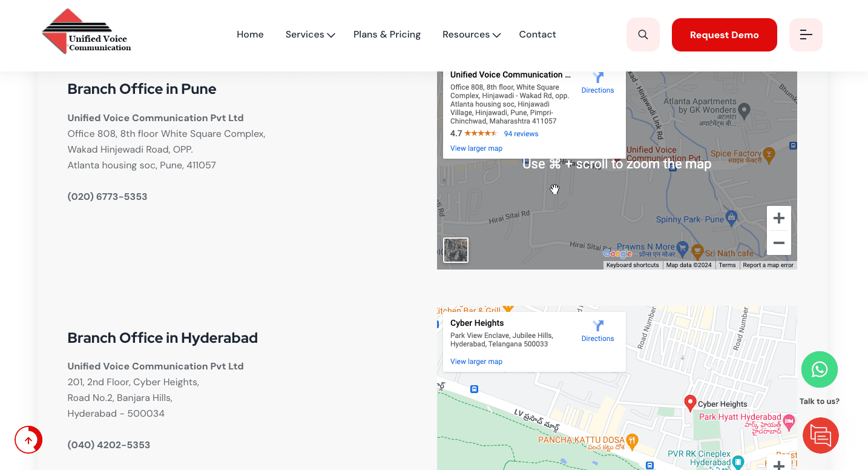Viewport: 868px width, 470px height.
Task: Toggle satellite view thumbnail on Pune map
Action: point(456,250)
